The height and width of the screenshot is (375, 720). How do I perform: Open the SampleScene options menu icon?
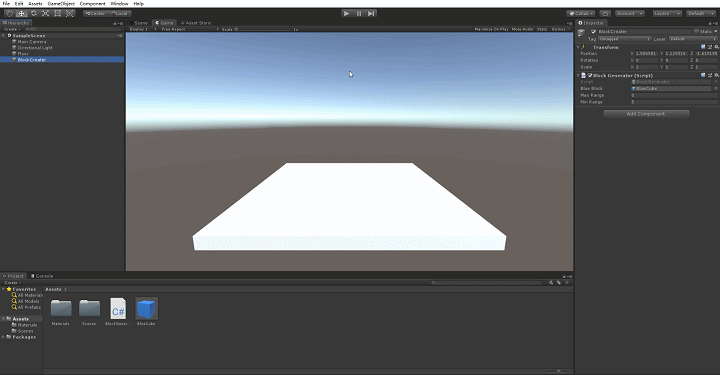click(119, 35)
